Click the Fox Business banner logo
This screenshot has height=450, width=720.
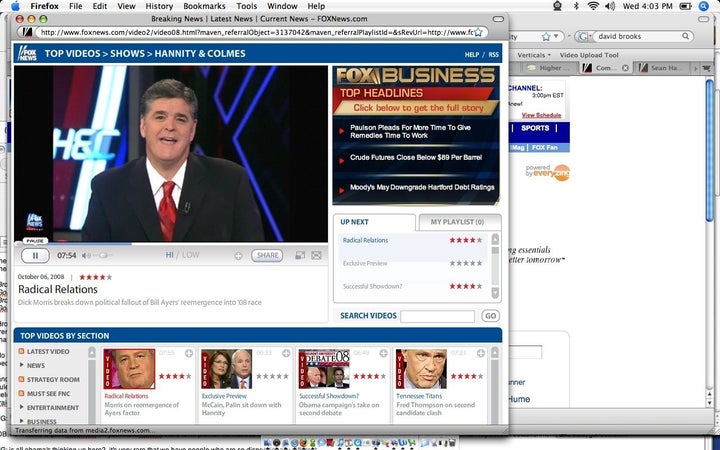pos(416,75)
